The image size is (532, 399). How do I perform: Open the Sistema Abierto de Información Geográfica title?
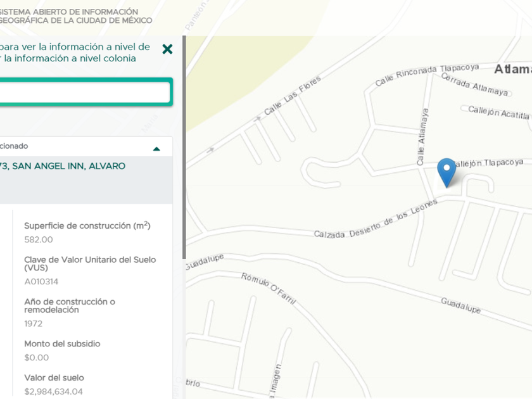75,16
